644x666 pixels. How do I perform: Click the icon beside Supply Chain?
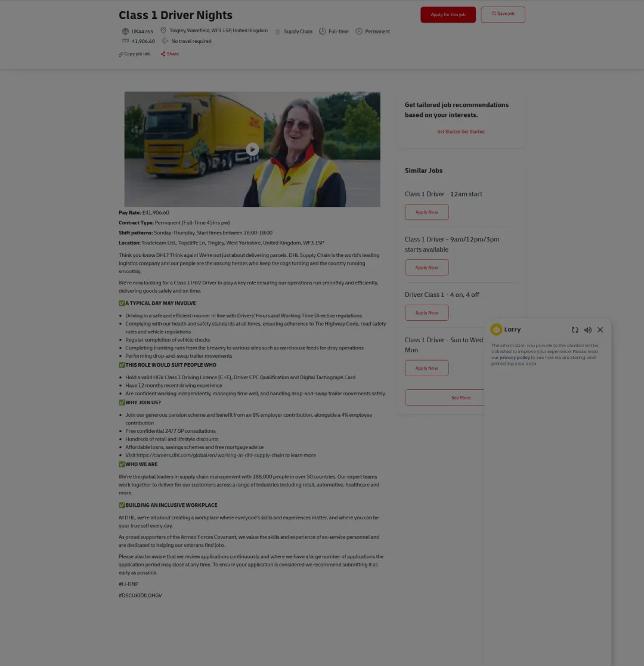pos(278,32)
